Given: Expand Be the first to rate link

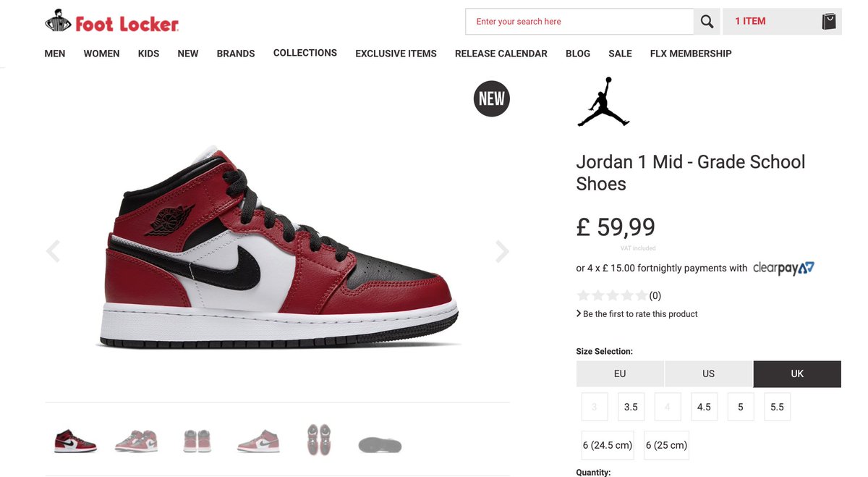Looking at the screenshot, I should 637,314.
